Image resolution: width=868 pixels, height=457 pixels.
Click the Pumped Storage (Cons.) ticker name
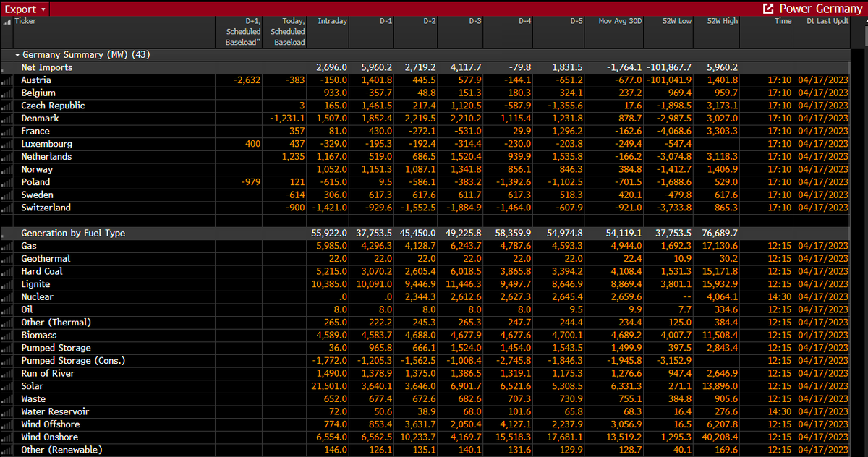coord(73,361)
